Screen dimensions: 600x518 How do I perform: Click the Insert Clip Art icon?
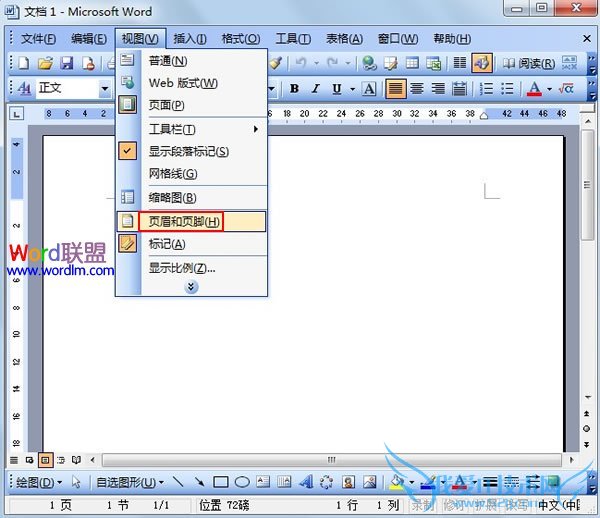348,482
